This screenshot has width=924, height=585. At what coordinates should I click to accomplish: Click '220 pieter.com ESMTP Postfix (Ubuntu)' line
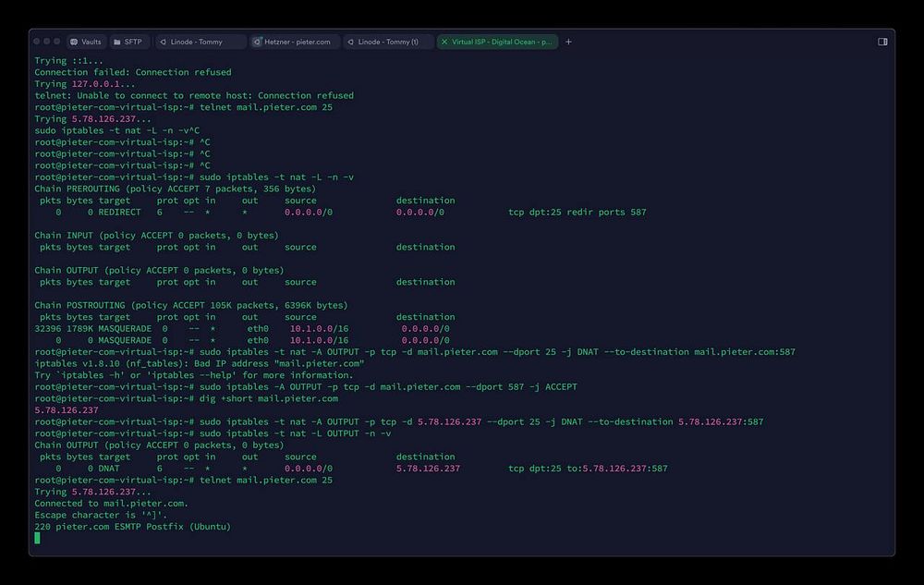pyautogui.click(x=132, y=527)
